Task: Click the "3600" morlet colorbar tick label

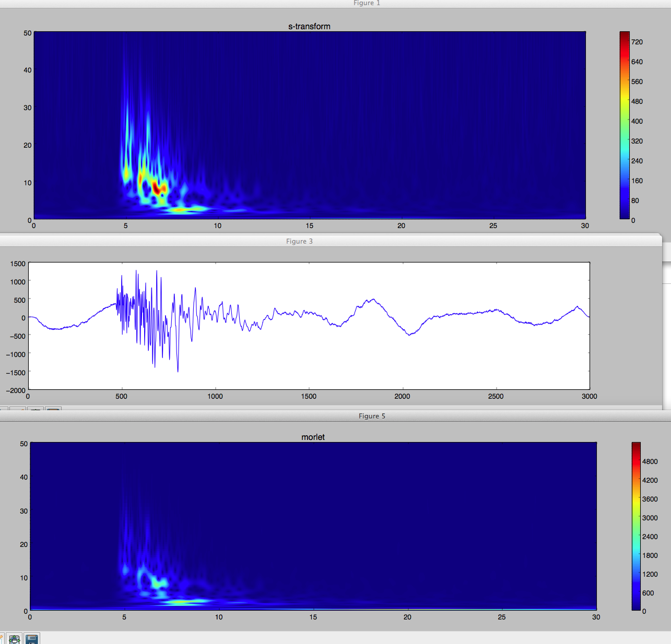Action: pyautogui.click(x=650, y=499)
